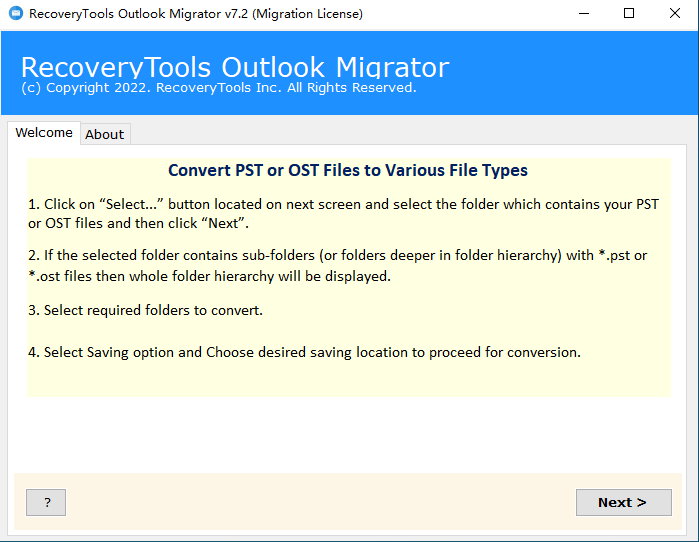Click step 2 text about sub-folders hierarchy
Image resolution: width=699 pixels, height=542 pixels.
(x=337, y=266)
